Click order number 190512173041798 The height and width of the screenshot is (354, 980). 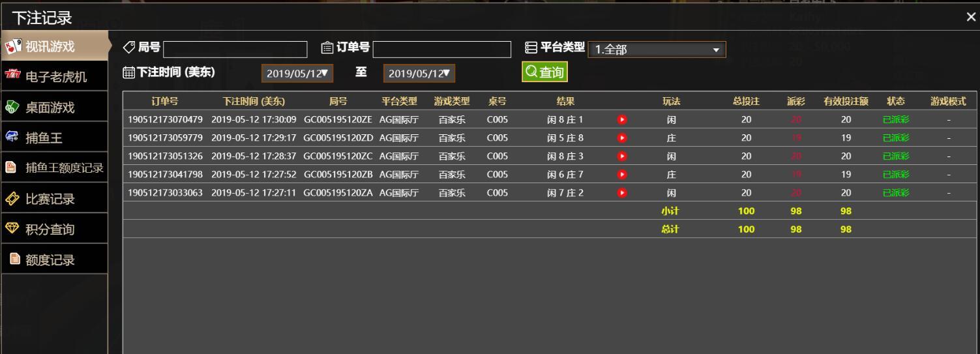(x=166, y=174)
